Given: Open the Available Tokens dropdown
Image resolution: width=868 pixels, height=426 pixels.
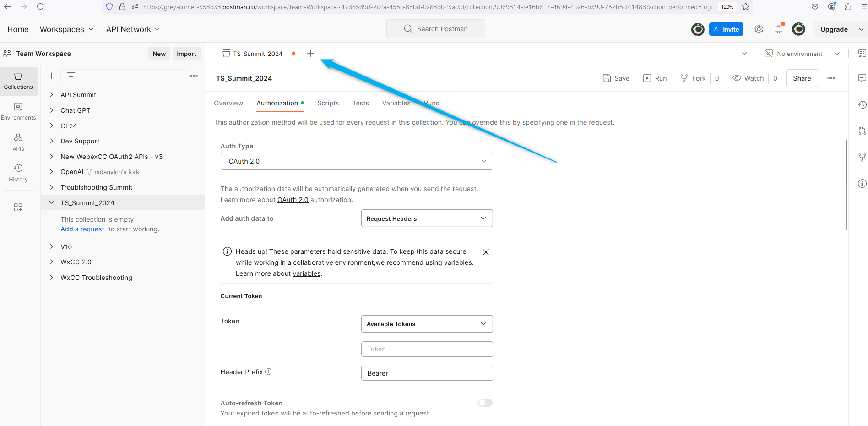Looking at the screenshot, I should tap(427, 324).
